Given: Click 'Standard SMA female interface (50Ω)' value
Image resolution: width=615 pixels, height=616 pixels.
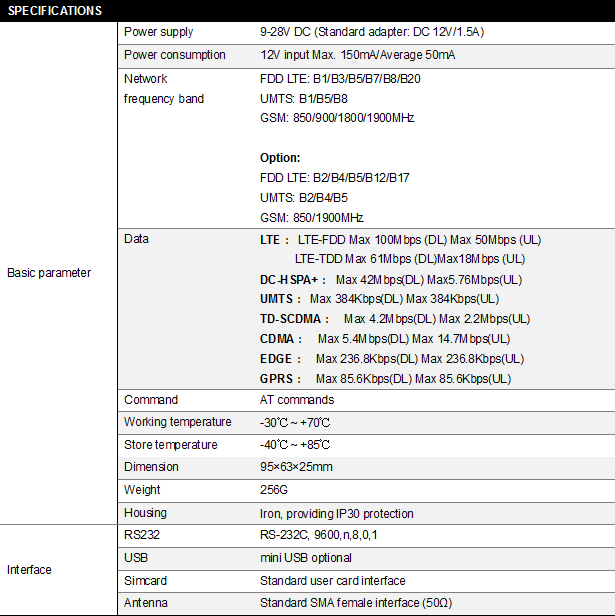Looking at the screenshot, I should click(356, 603).
